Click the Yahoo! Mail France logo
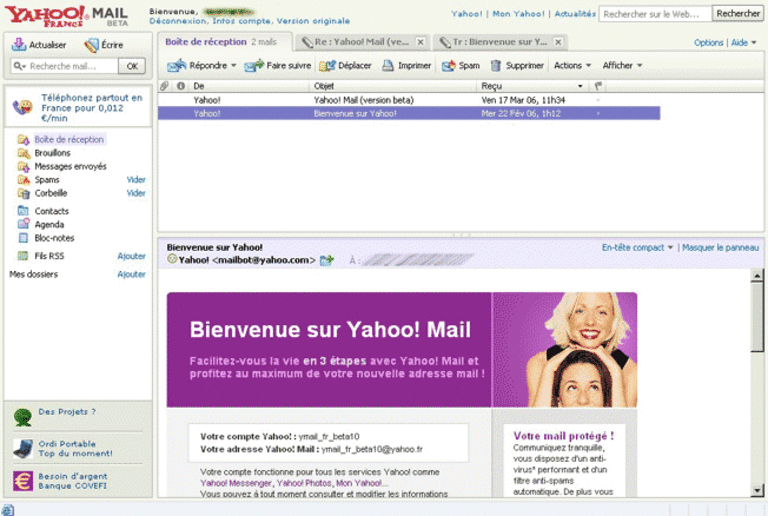The height and width of the screenshot is (516, 768). point(66,16)
